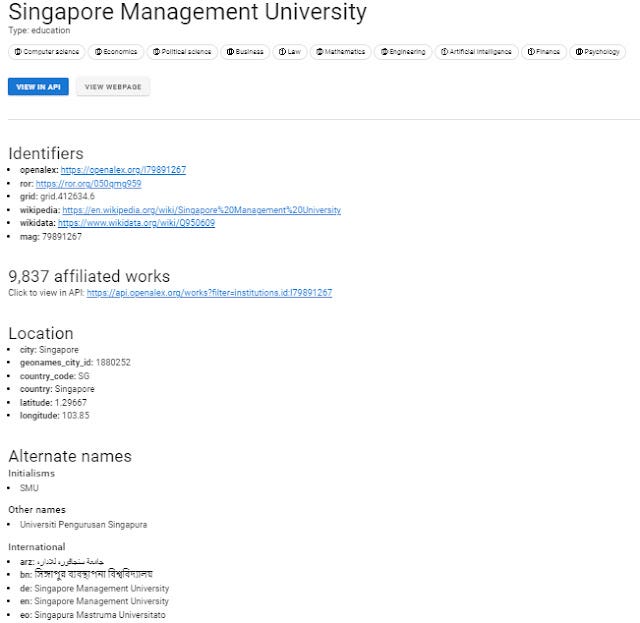Screen dimensions: 640x623
Task: Open the affiliated works API link
Action: [209, 293]
